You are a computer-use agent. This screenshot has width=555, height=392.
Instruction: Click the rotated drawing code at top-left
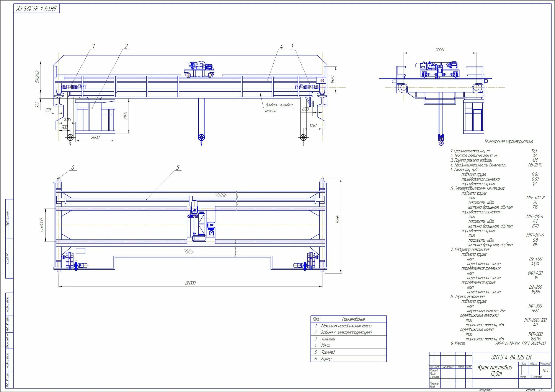tap(37, 8)
